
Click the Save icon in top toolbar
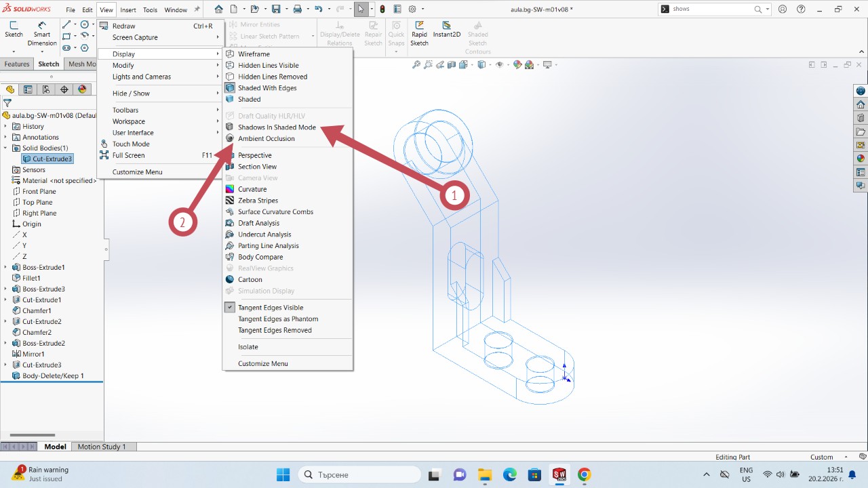pos(276,9)
